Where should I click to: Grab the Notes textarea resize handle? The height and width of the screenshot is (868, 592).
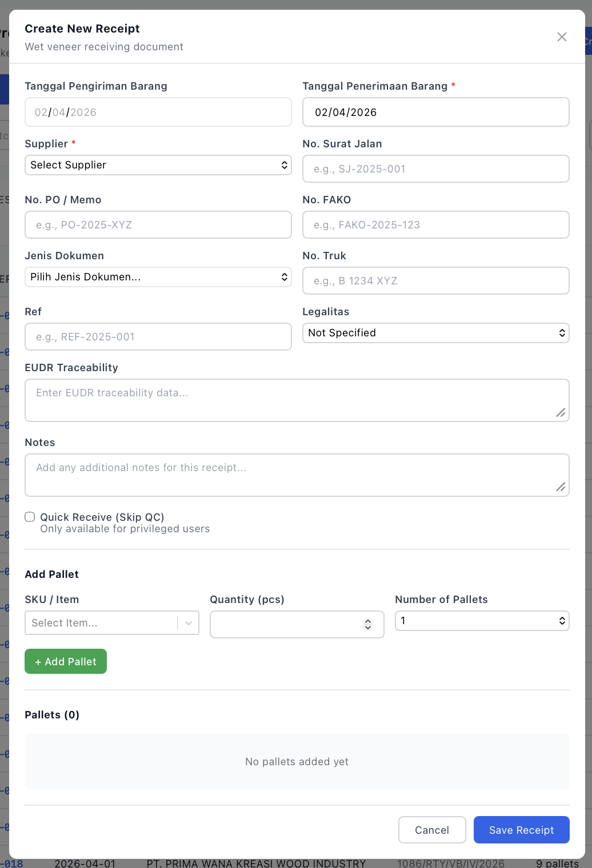[x=561, y=487]
